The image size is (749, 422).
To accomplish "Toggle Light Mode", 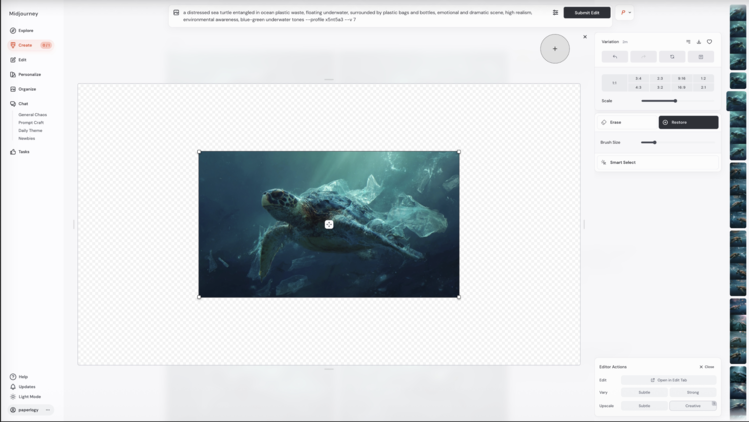I will coord(25,397).
